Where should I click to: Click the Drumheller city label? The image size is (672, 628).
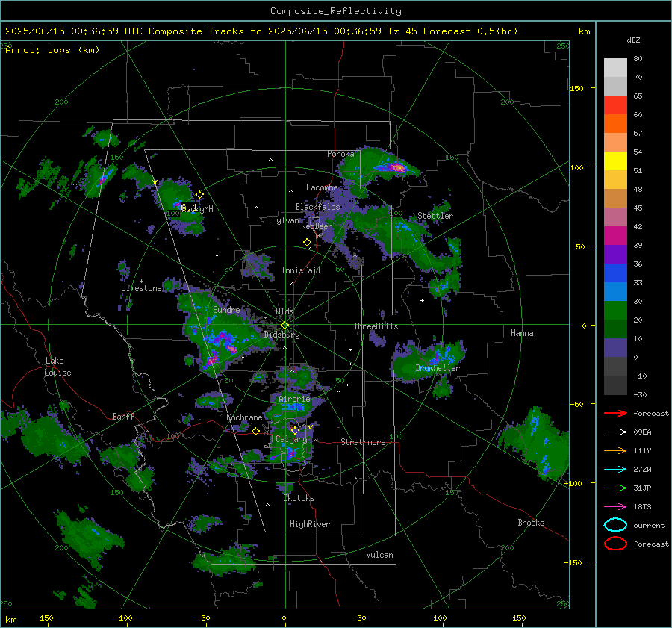(x=438, y=368)
